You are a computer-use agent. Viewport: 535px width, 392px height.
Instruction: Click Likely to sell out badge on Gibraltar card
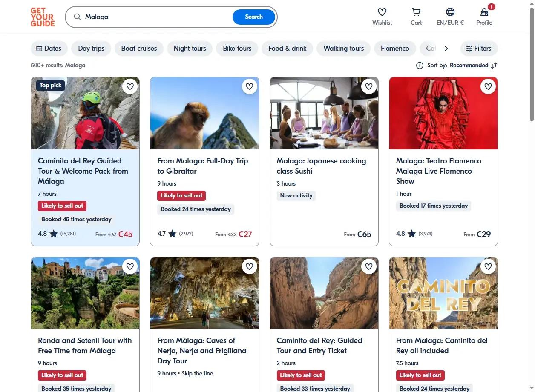181,196
